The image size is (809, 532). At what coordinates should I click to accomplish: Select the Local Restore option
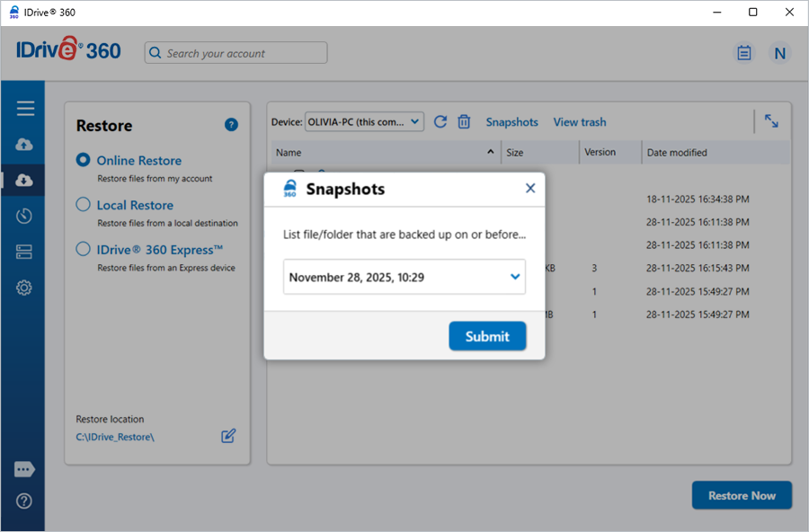pos(84,205)
